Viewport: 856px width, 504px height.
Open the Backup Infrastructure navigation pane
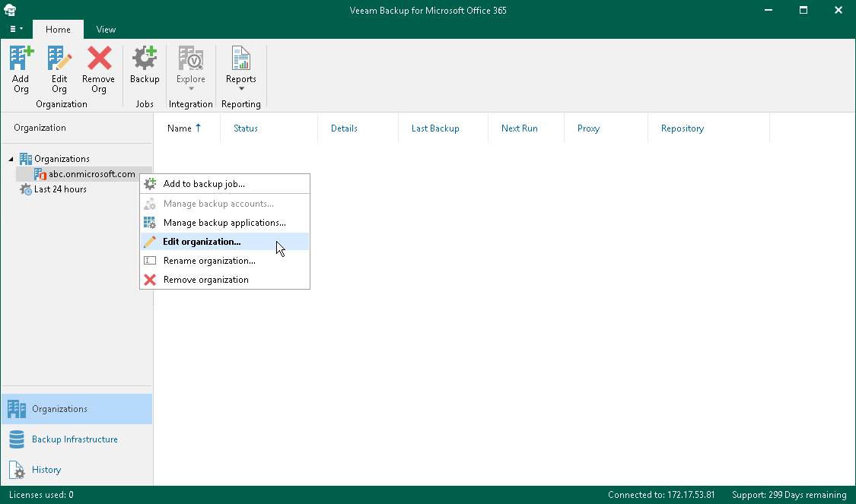[76, 439]
